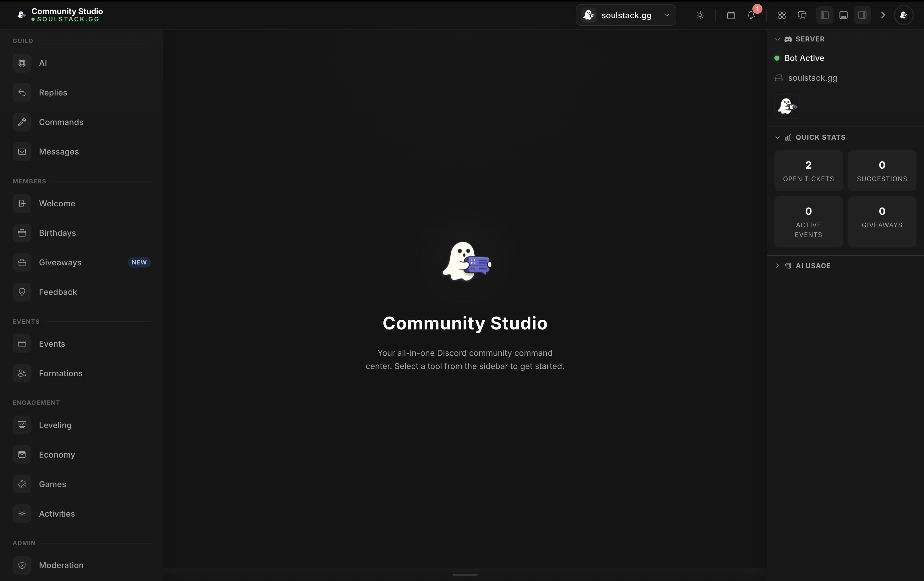Image resolution: width=924 pixels, height=581 pixels.
Task: Click the central ghost illustration
Action: [x=466, y=262]
